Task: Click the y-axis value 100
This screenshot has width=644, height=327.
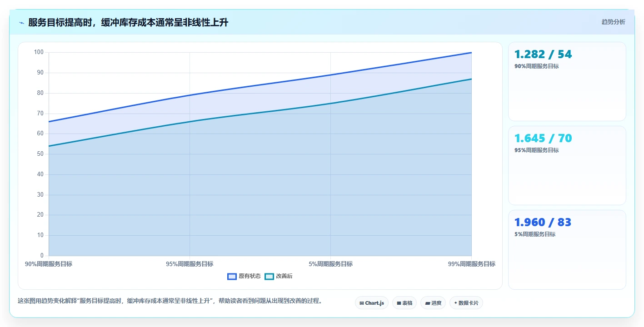Action: coord(39,52)
